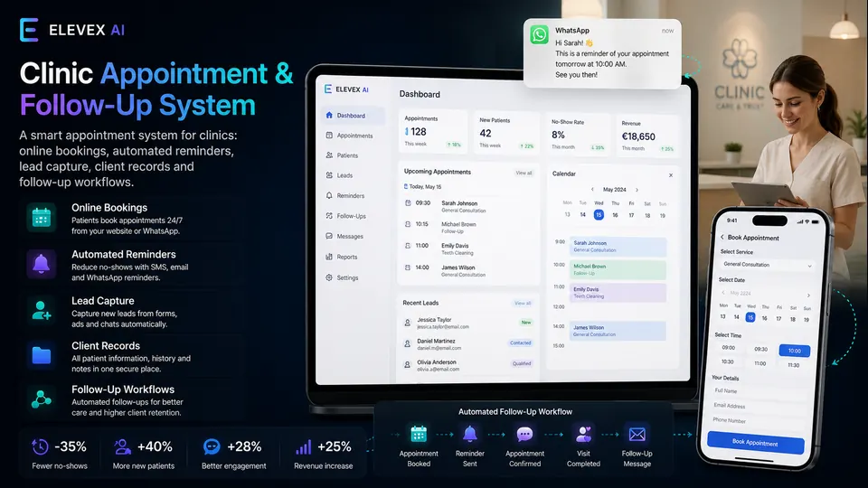Open the 11:00 Emily Davis appointment

pyautogui.click(x=468, y=249)
